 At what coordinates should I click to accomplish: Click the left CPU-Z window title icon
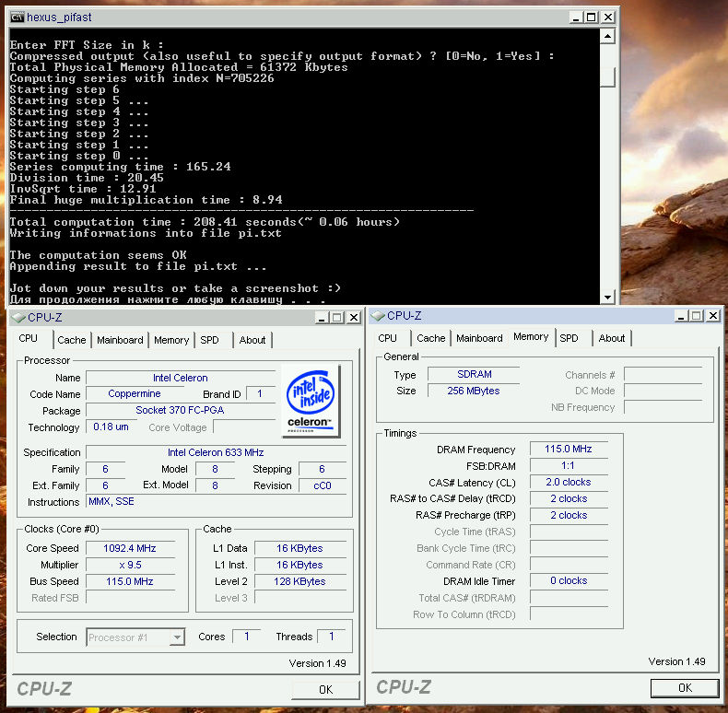18,318
